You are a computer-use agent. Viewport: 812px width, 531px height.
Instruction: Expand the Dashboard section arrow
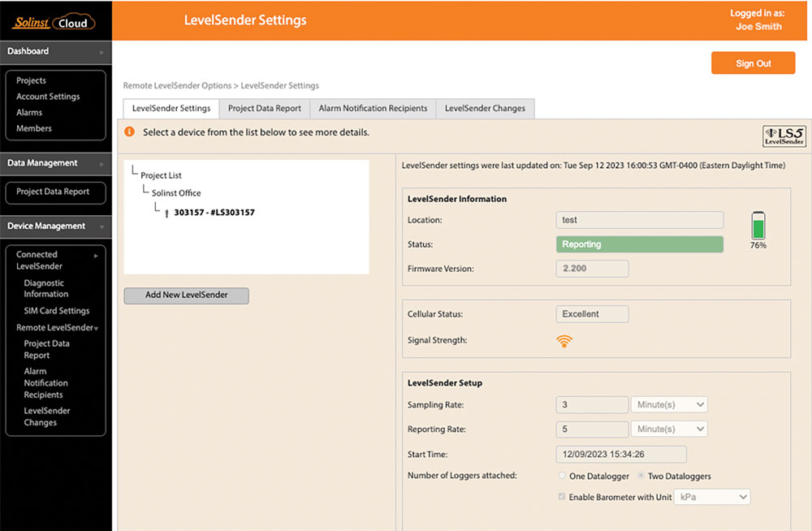click(101, 52)
